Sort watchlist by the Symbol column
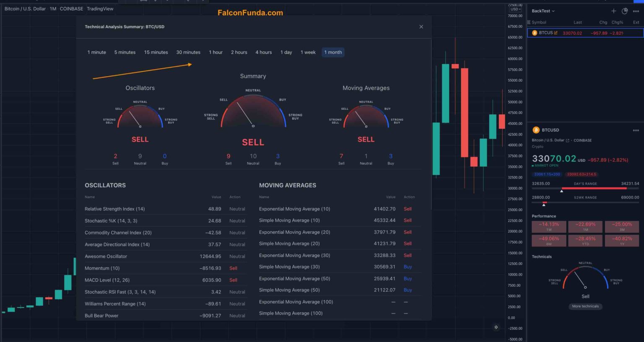 (x=539, y=22)
